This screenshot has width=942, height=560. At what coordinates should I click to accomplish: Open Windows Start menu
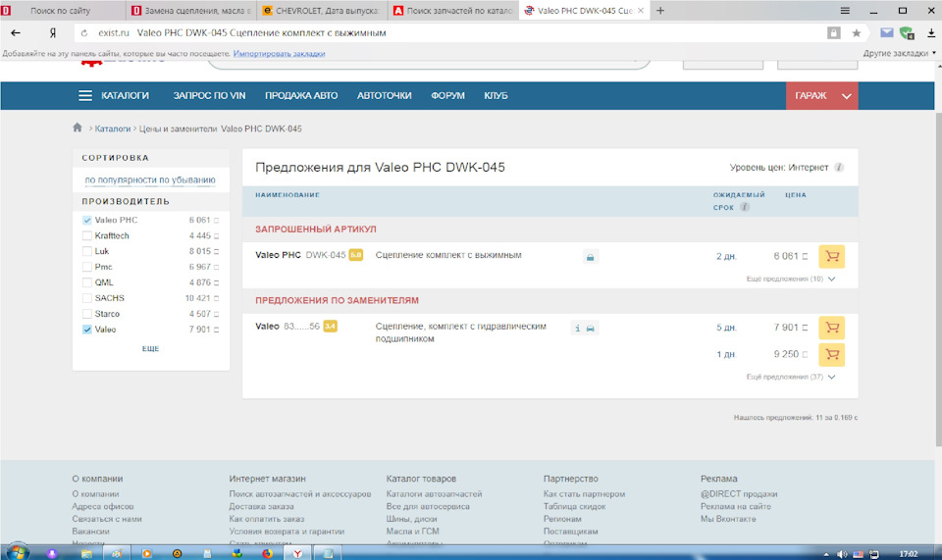(x=17, y=551)
